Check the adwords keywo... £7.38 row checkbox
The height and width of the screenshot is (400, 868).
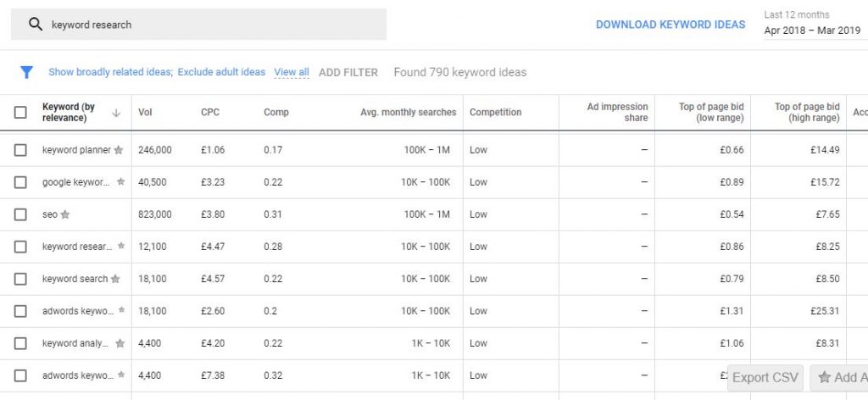(x=20, y=375)
